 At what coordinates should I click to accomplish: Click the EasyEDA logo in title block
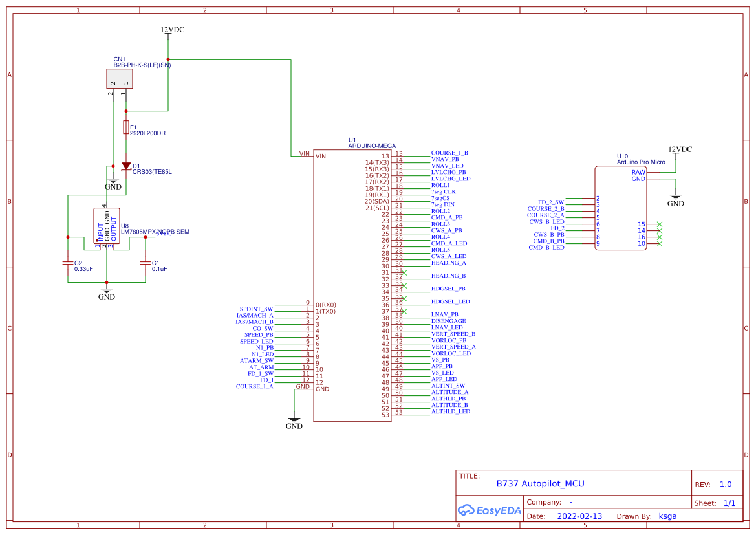(489, 510)
